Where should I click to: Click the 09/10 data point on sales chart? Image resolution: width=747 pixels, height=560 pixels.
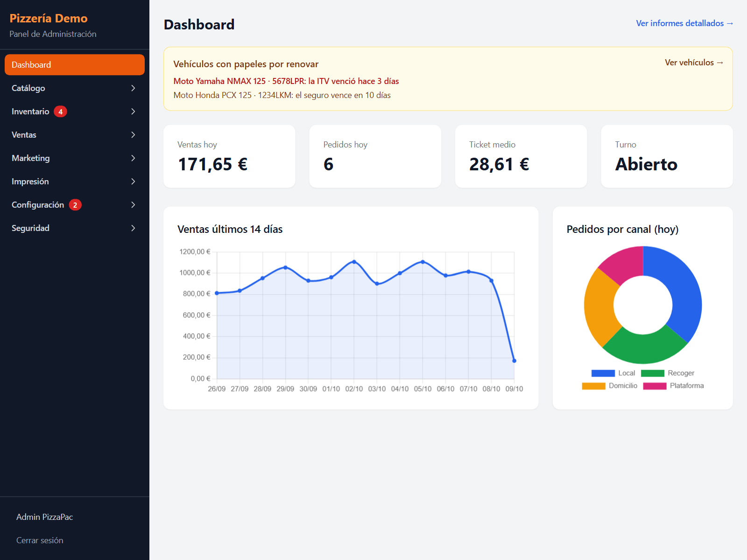click(x=514, y=361)
